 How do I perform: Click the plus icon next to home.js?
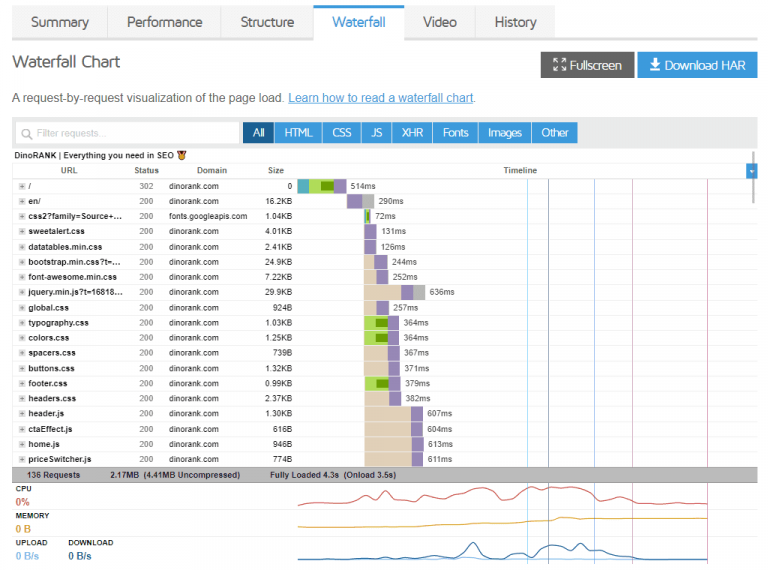click(22, 444)
